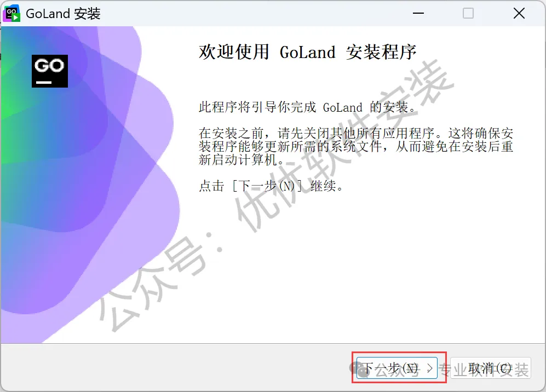Viewport: 546px width, 392px height.
Task: Click the GoLand icon in title bar
Action: pos(12,14)
